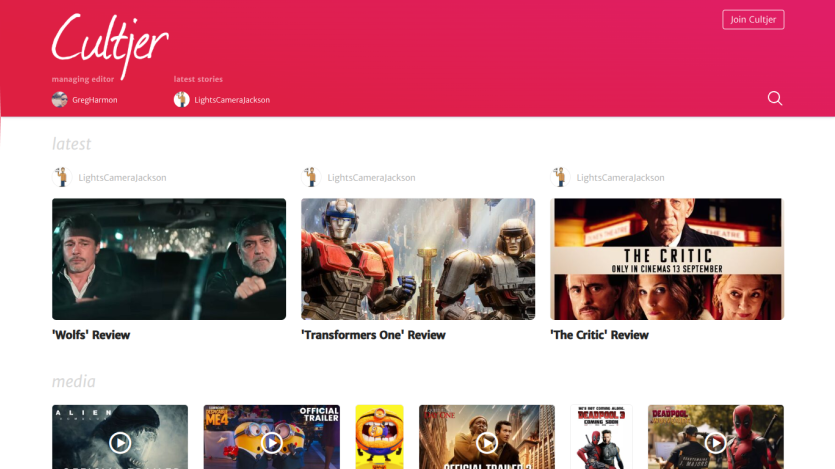This screenshot has height=469, width=835.
Task: Play the Despicable Me 4 official trailer
Action: tap(272, 442)
